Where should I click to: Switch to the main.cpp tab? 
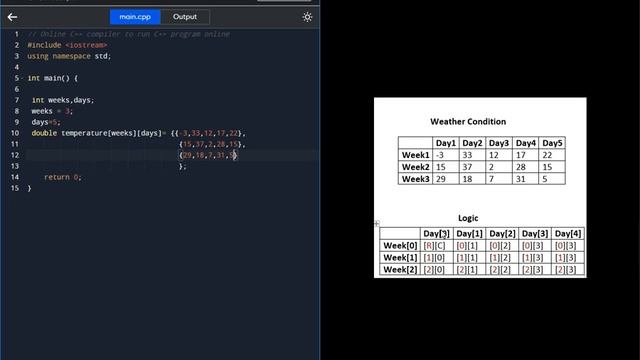(x=135, y=17)
